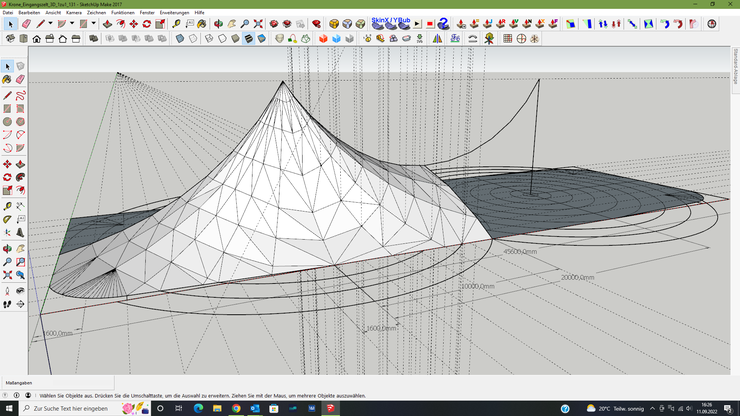Open the arc tool dropdown arrow
Viewport: 740px width, 416px height.
73,23
